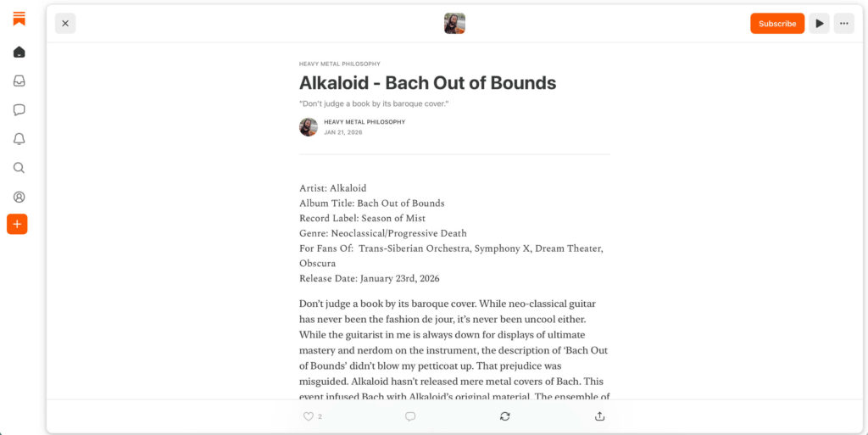Like the post with the heart icon
The image size is (868, 435).
309,416
